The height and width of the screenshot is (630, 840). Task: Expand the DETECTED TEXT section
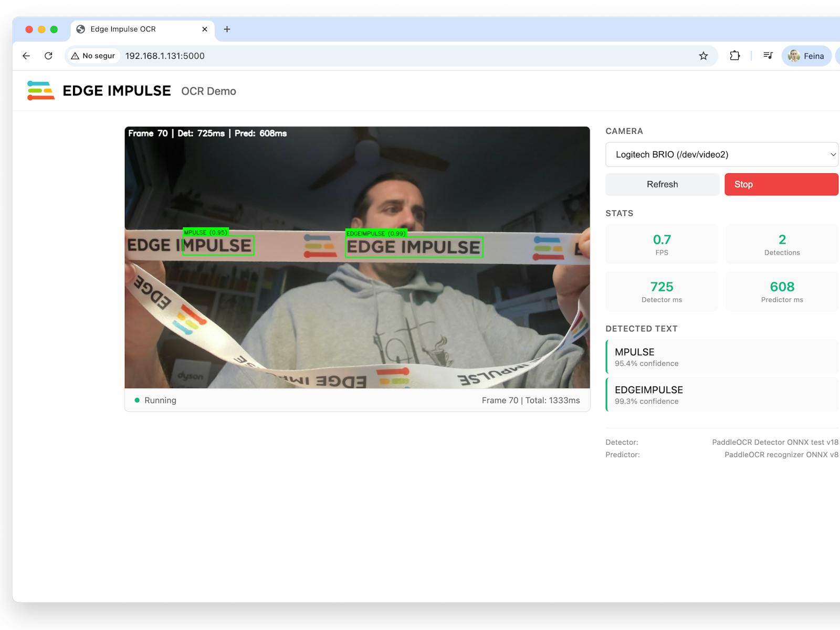click(x=642, y=328)
